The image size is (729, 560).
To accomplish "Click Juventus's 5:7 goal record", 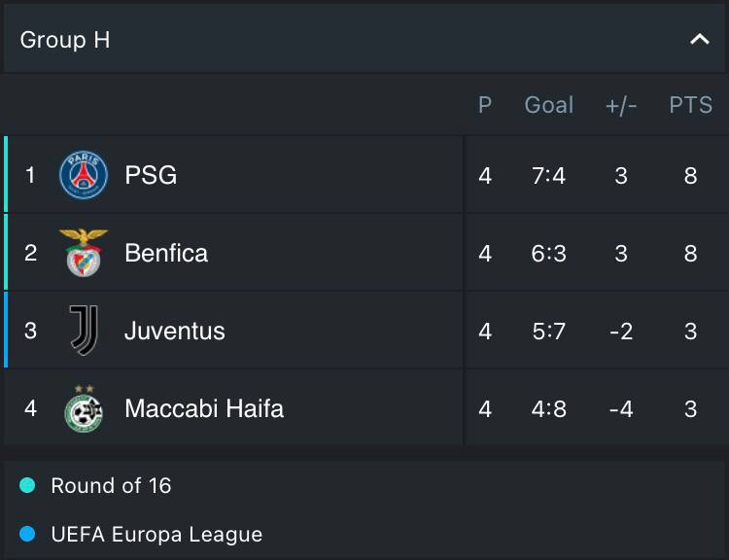I will pos(549,332).
